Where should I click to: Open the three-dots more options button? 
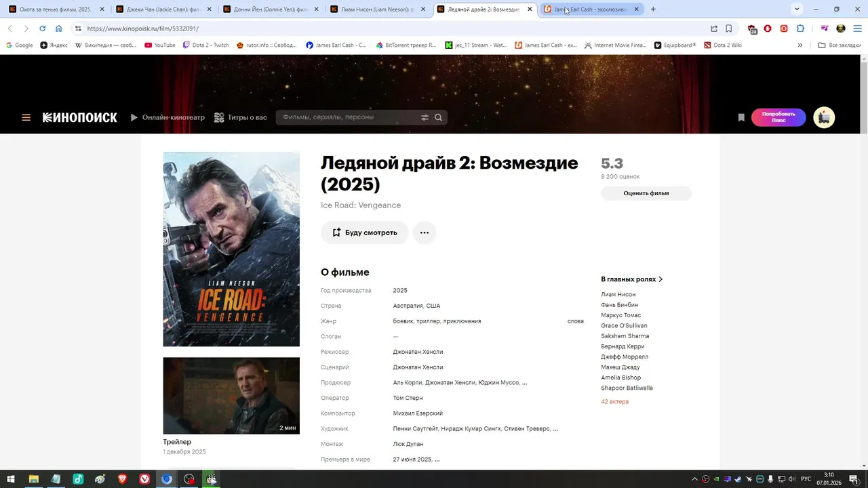(425, 232)
